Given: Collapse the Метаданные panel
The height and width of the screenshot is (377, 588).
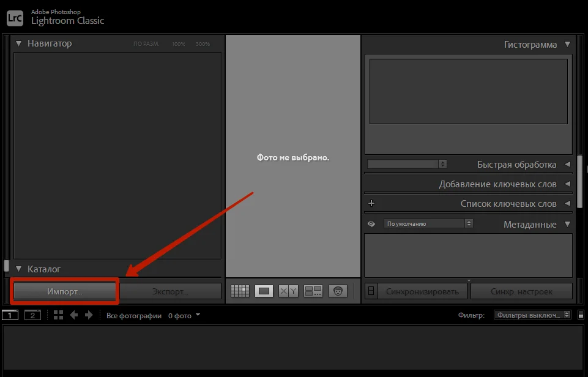Looking at the screenshot, I should (x=567, y=225).
